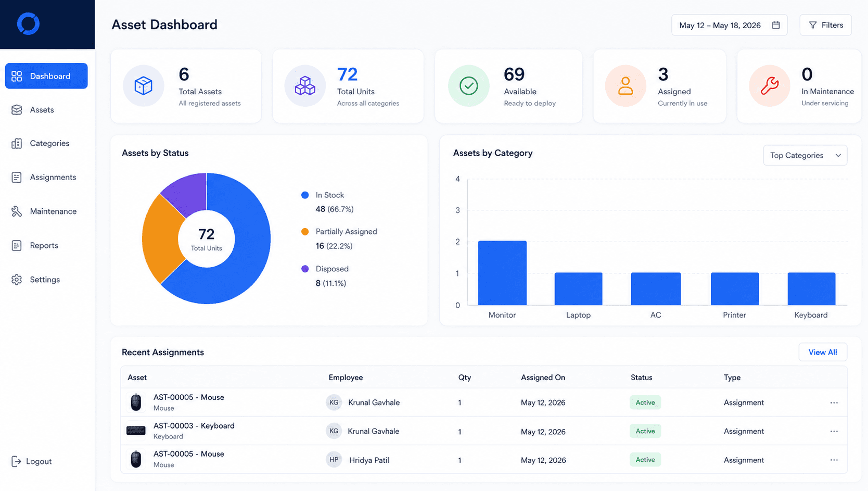Screen dimensions: 868x491
Task: Click the circular app logo in sidebar
Action: click(28, 24)
